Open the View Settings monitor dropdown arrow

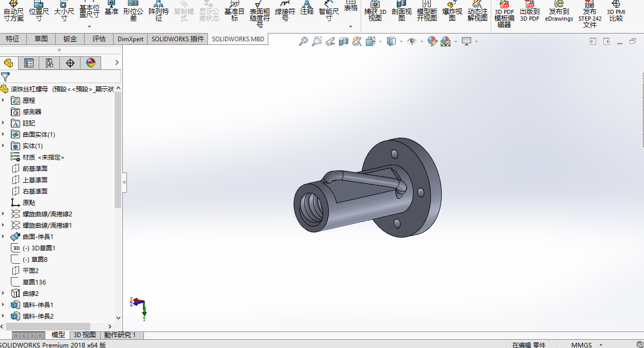coord(476,41)
